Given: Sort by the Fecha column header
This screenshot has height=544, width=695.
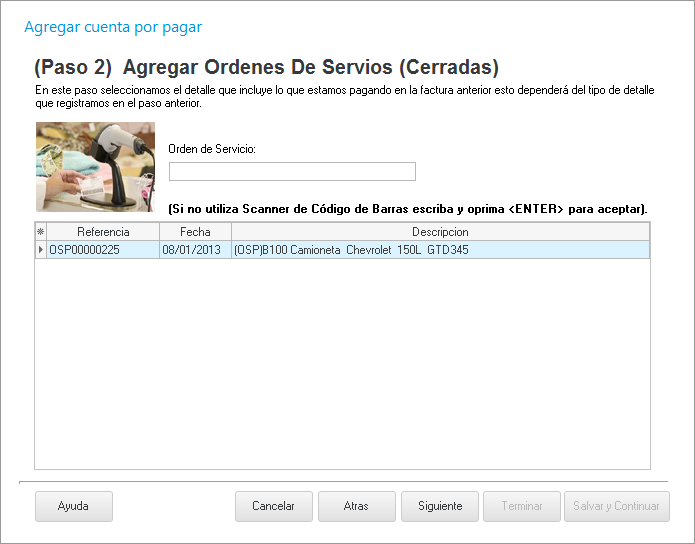Looking at the screenshot, I should (x=195, y=232).
